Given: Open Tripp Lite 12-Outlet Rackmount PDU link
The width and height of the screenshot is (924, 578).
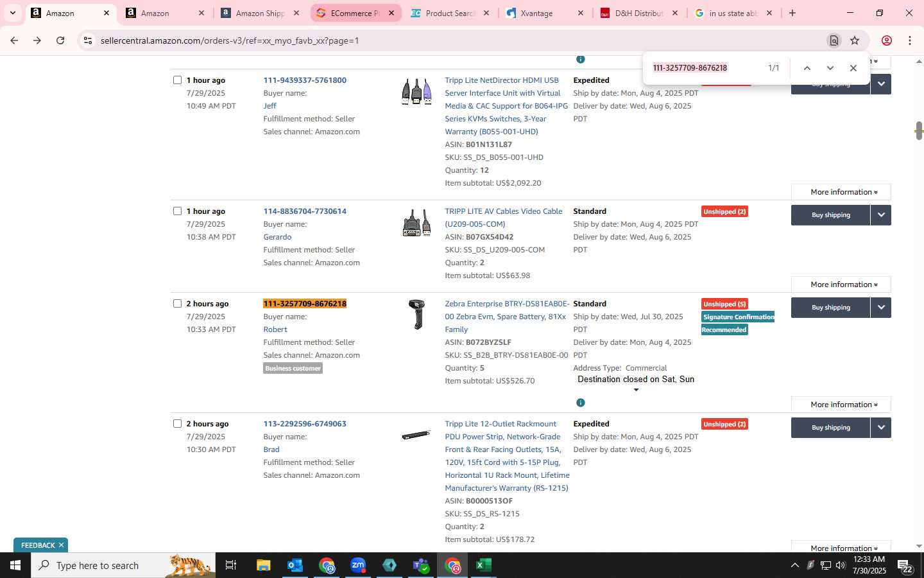Looking at the screenshot, I should (507, 456).
